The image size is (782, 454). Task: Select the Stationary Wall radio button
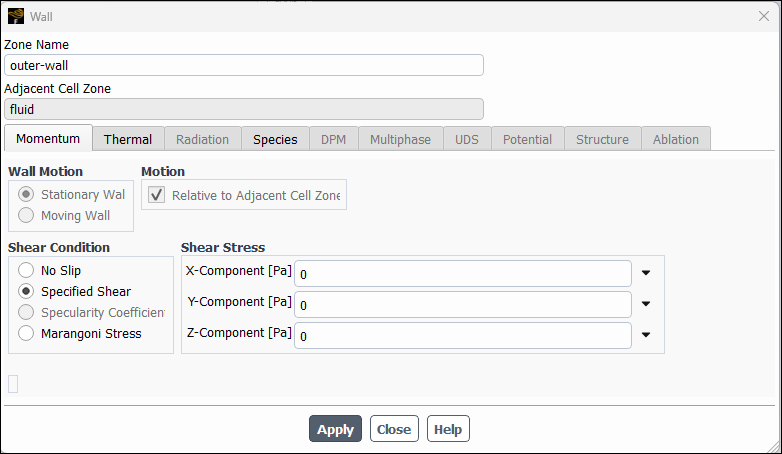pyautogui.click(x=26, y=194)
